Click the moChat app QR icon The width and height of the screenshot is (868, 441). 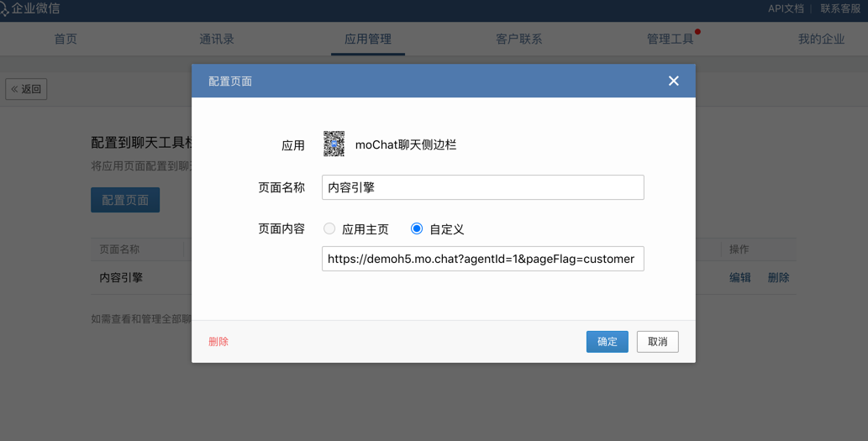point(334,144)
